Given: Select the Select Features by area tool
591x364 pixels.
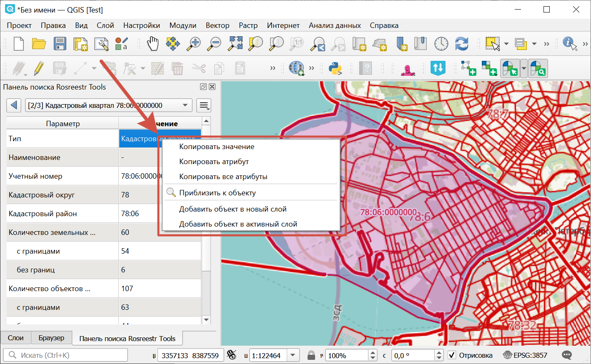Looking at the screenshot, I should [x=493, y=43].
